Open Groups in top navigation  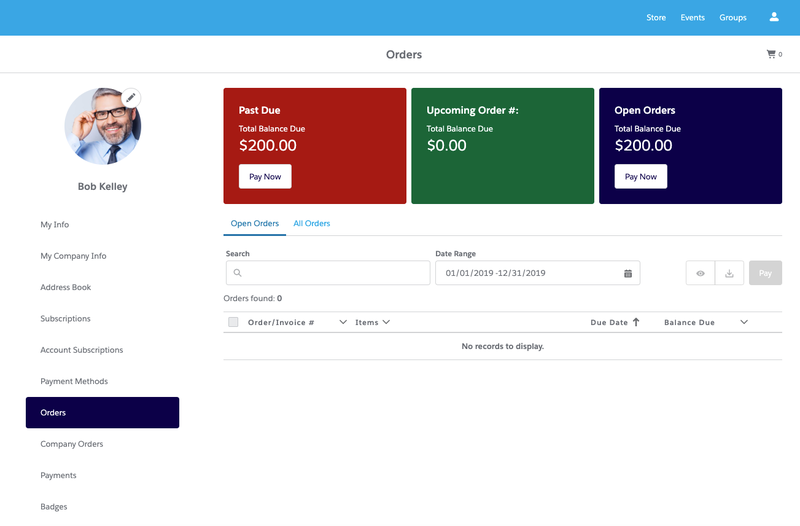coord(733,17)
